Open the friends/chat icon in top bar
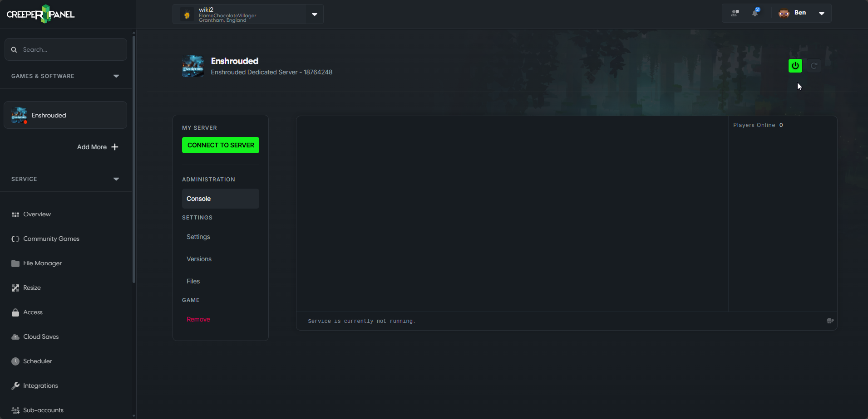Image resolution: width=868 pixels, height=419 pixels. (x=735, y=13)
